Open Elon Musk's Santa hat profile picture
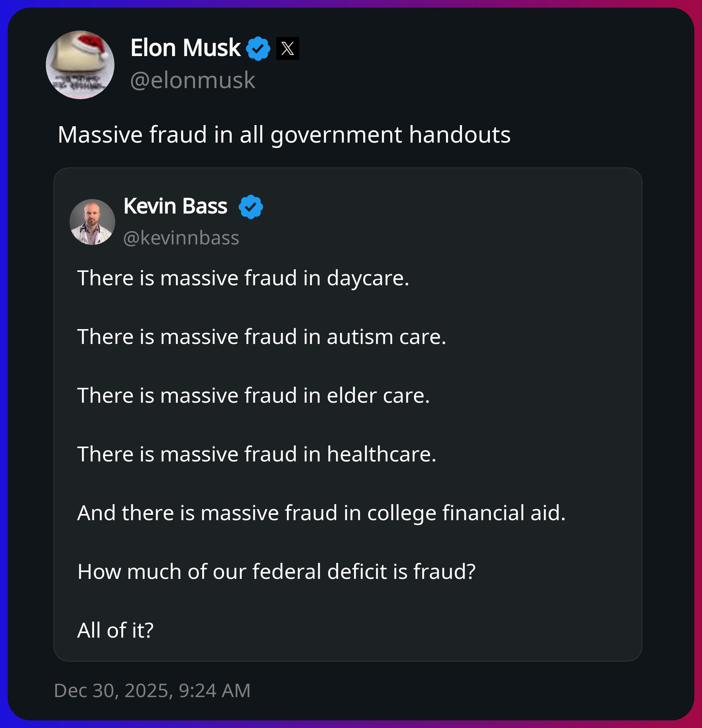This screenshot has width=702, height=728. pos(80,65)
